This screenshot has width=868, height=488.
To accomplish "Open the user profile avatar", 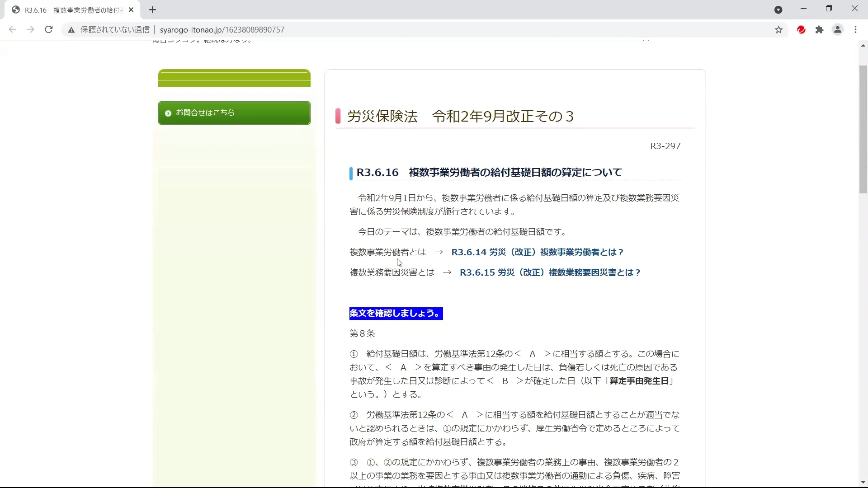I will click(x=837, y=30).
